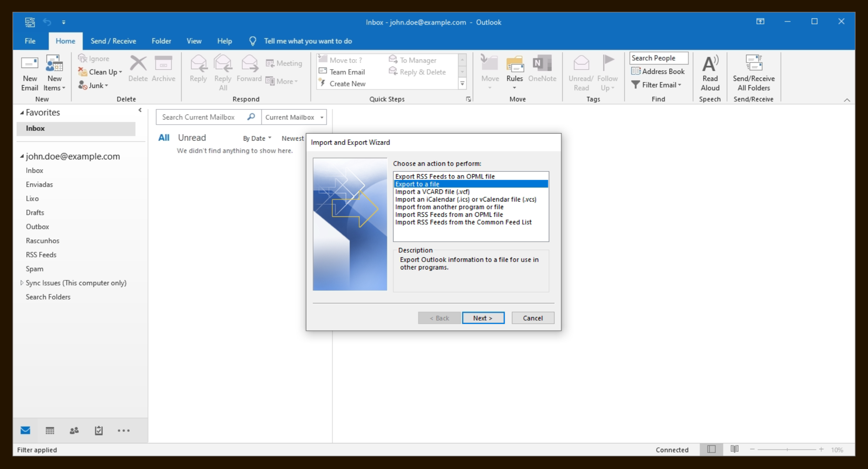Screen dimensions: 868x469
Task: Open the Send / Receive tab
Action: (x=113, y=41)
